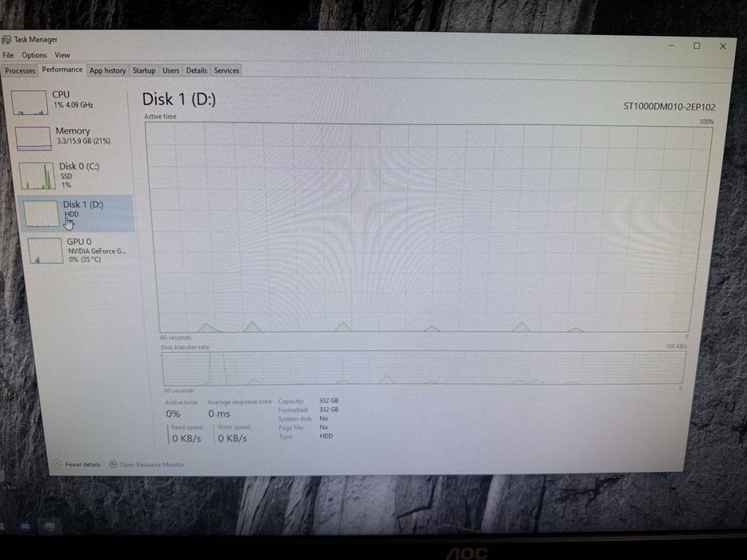Open the File menu
This screenshot has width=747, height=560.
8,55
